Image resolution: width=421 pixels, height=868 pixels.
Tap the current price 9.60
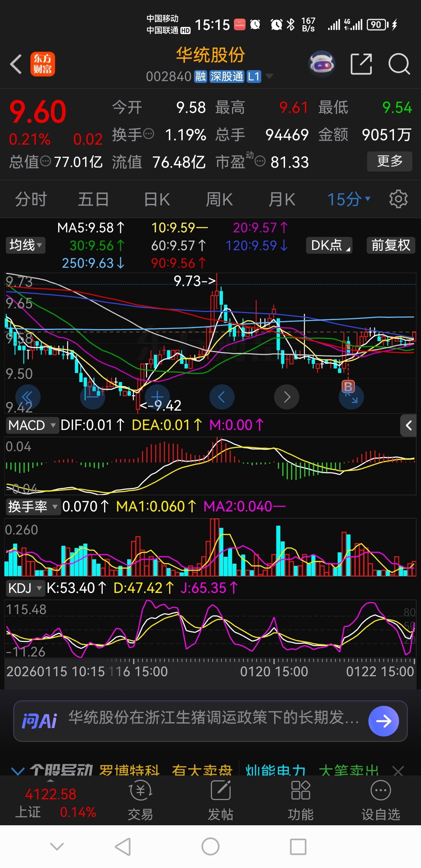(x=38, y=112)
